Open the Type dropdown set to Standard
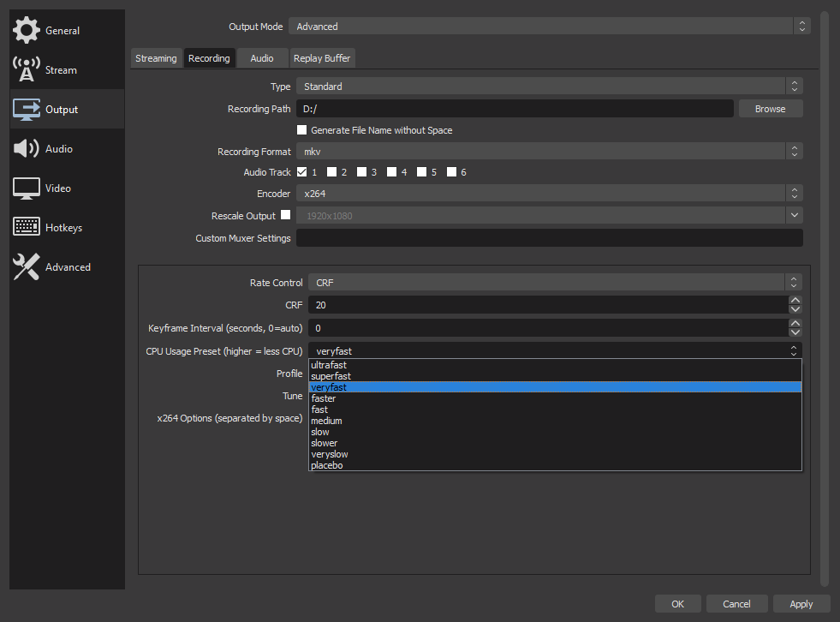This screenshot has height=622, width=840. point(549,87)
